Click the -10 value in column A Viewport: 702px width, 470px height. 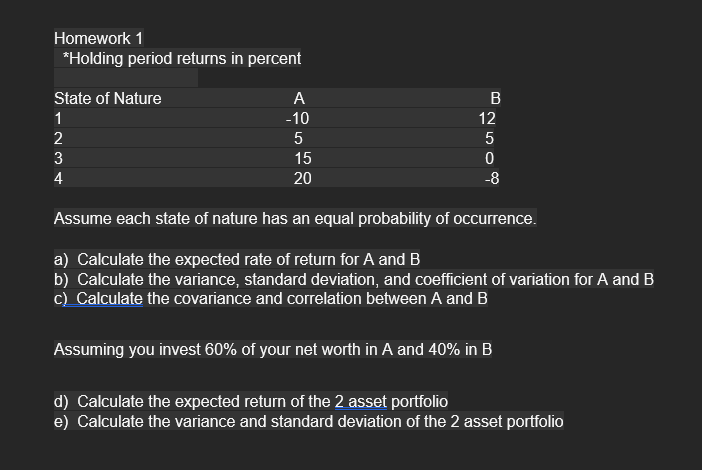pyautogui.click(x=298, y=118)
